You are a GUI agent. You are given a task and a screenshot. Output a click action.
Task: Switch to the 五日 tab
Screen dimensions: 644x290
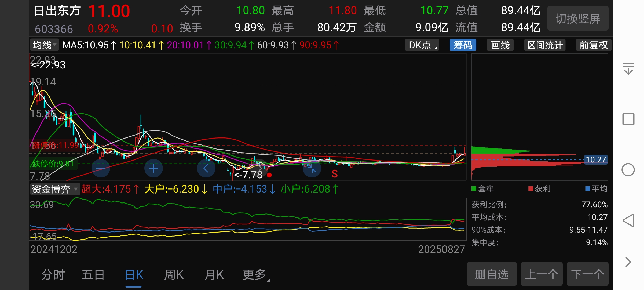93,275
